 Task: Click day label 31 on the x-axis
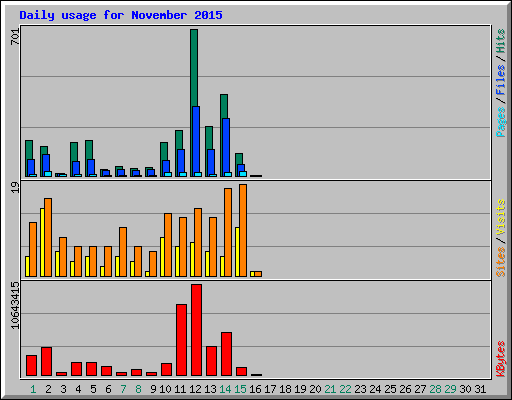click(480, 389)
